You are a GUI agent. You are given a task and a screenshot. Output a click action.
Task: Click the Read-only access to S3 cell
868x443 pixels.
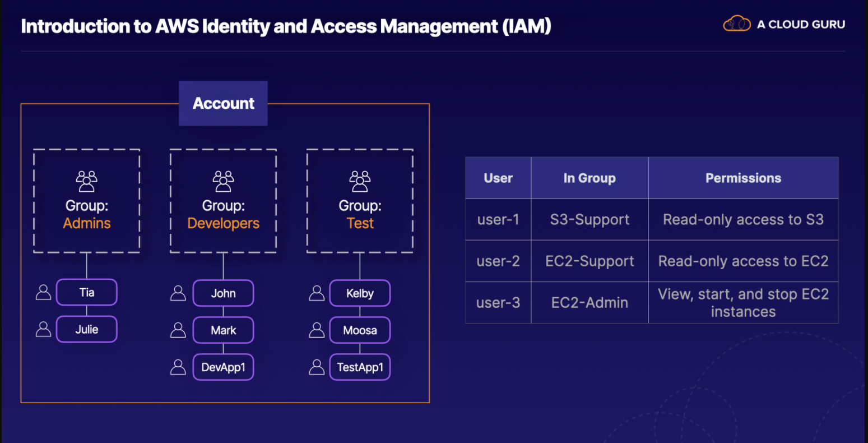[x=743, y=219]
